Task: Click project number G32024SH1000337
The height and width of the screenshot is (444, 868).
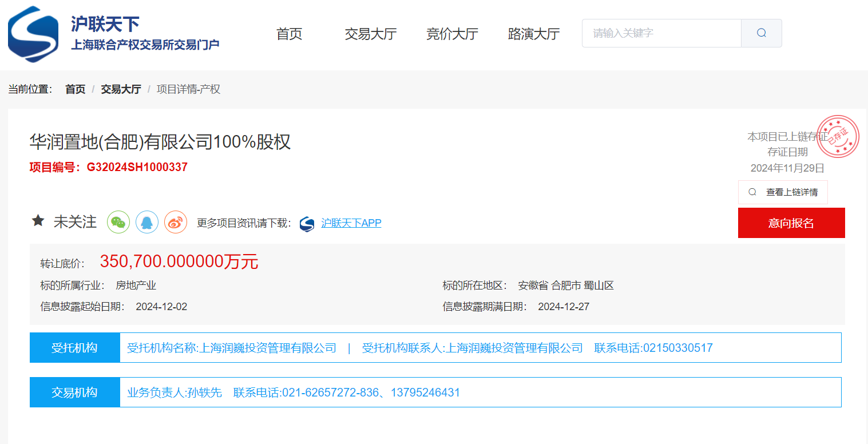Action: click(137, 167)
